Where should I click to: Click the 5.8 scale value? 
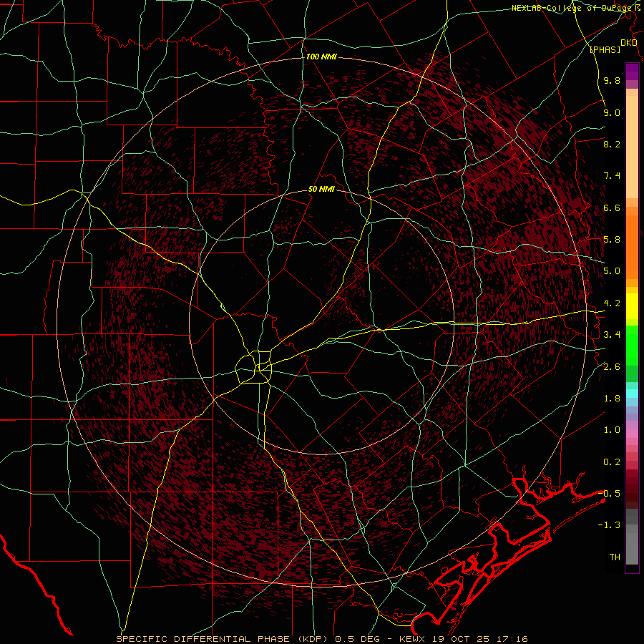click(612, 240)
